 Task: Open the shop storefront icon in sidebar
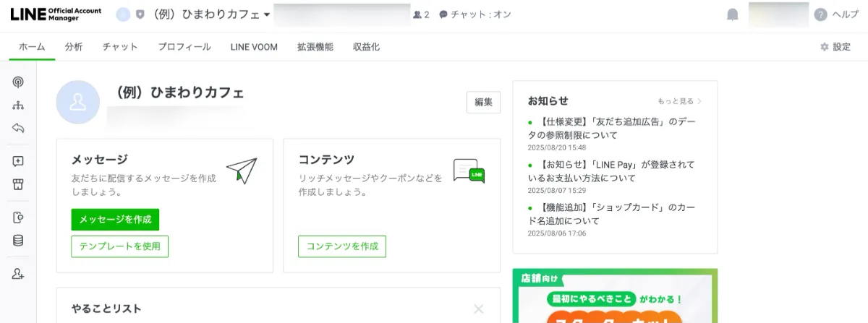click(x=19, y=184)
